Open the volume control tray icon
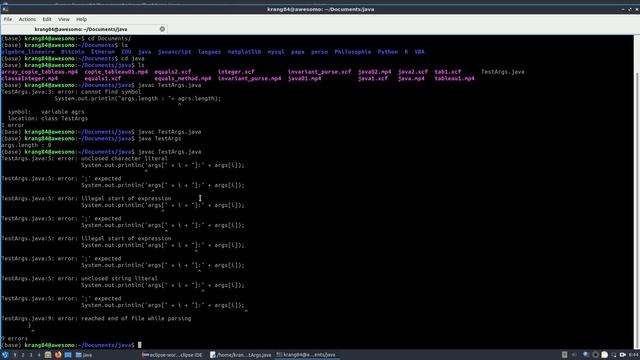The image size is (640, 360). coord(575,355)
